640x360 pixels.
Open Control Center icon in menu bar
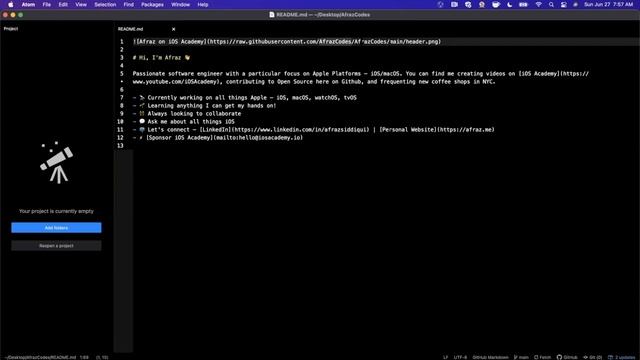(x=564, y=4)
